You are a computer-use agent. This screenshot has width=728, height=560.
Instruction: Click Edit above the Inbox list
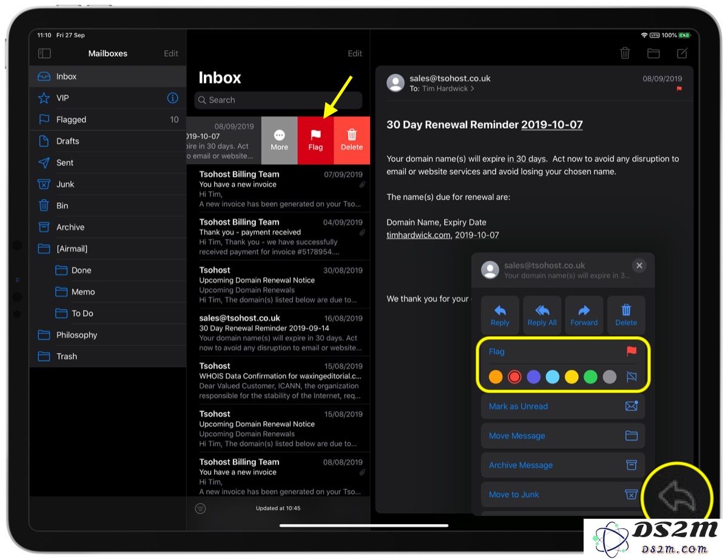(355, 53)
